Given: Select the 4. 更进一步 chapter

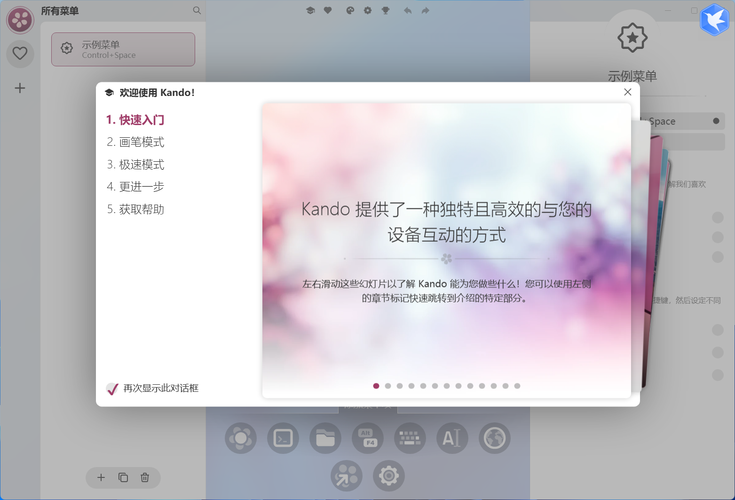Looking at the screenshot, I should point(135,186).
